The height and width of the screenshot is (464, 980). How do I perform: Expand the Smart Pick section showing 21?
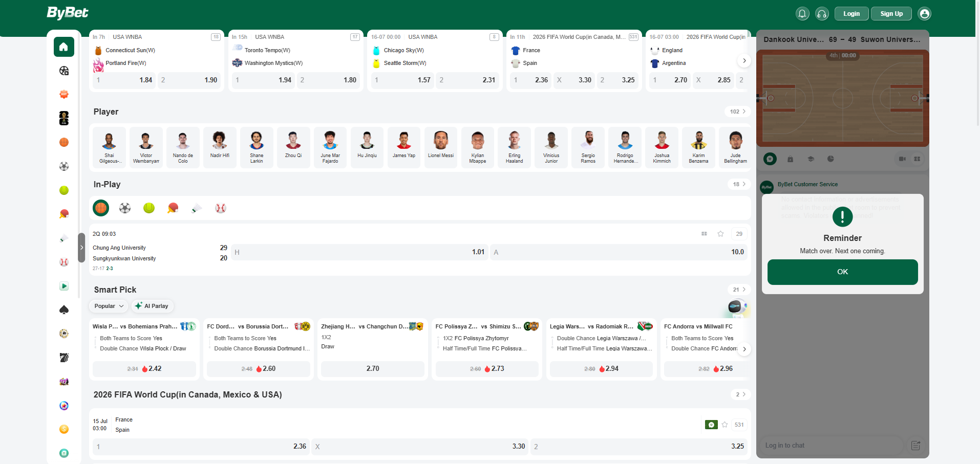739,290
